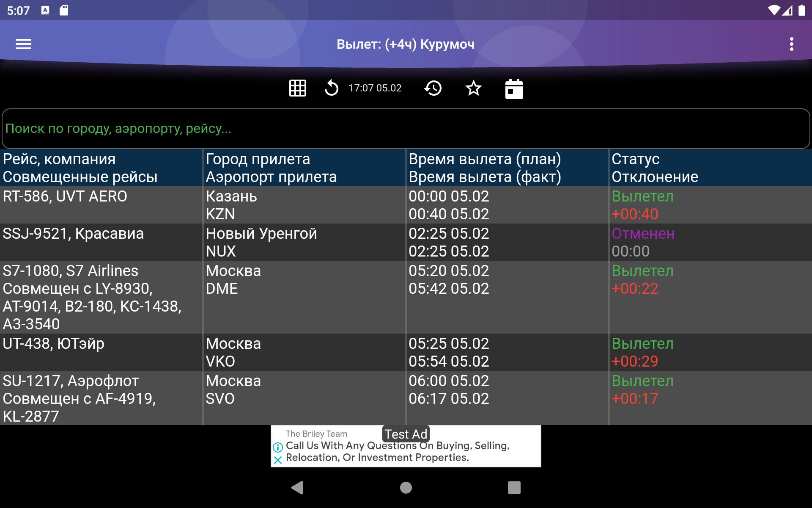
Task: Select flight UT-438, ЮТэйр
Action: pyautogui.click(x=53, y=344)
